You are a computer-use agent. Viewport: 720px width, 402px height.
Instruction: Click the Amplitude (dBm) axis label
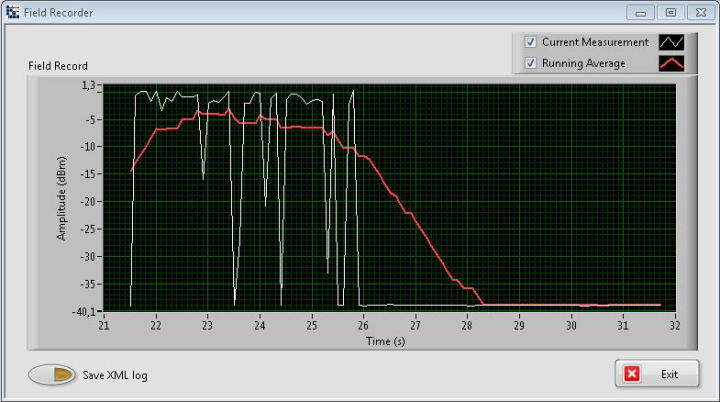tap(62, 198)
